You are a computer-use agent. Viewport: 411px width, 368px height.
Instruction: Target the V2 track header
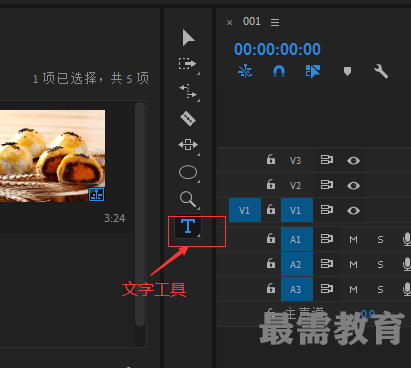tap(295, 185)
